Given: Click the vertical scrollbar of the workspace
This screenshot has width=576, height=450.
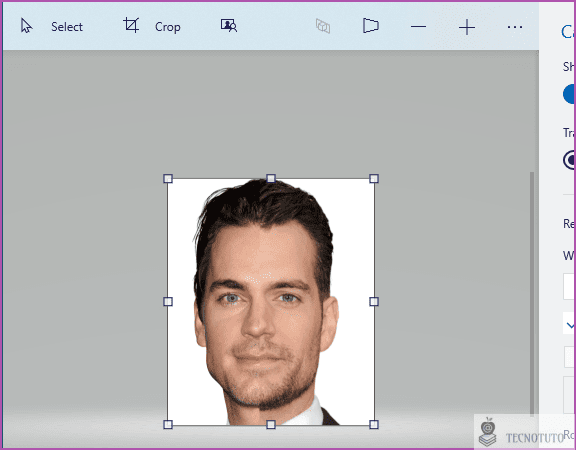Looking at the screenshot, I should pyautogui.click(x=532, y=294).
